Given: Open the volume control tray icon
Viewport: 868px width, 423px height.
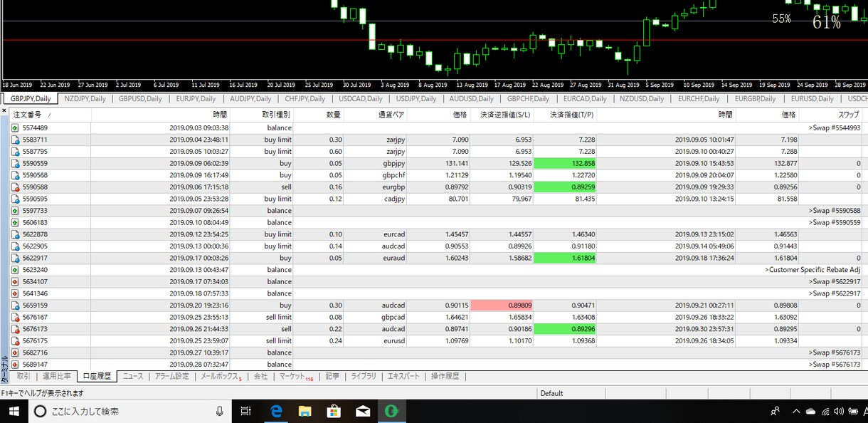Looking at the screenshot, I should [838, 411].
